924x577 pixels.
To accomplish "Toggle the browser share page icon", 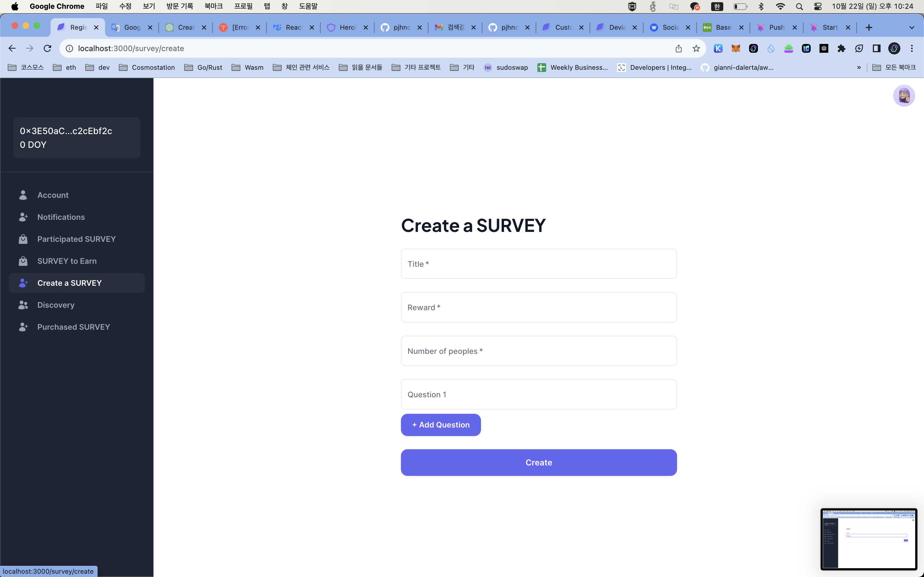I will 678,48.
